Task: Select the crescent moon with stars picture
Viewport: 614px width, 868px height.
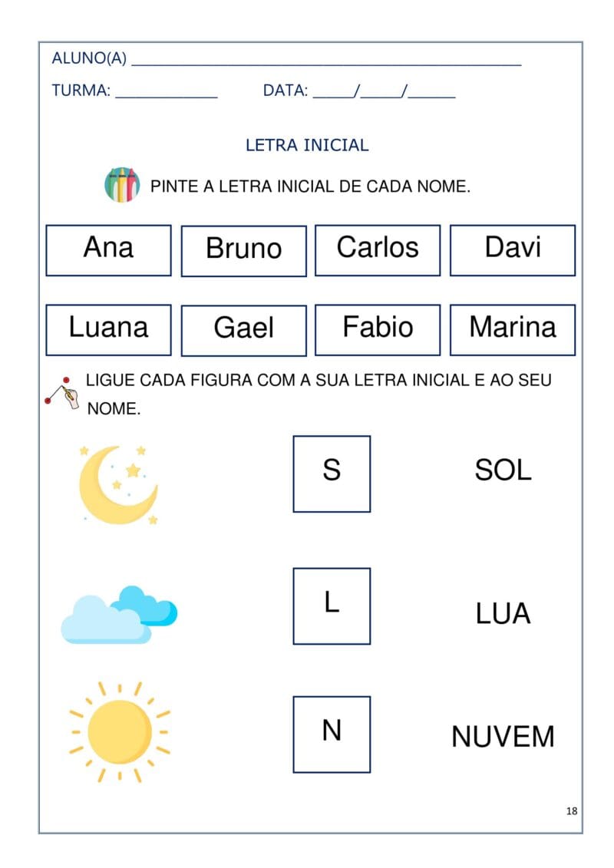Action: tap(118, 485)
